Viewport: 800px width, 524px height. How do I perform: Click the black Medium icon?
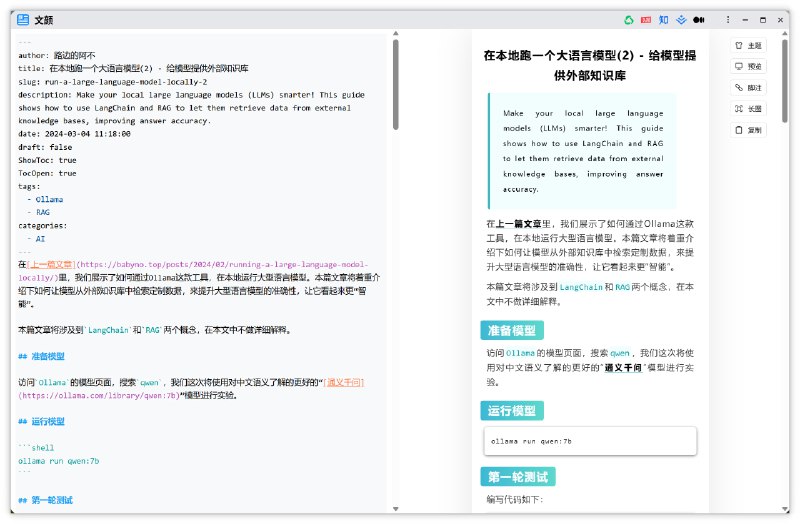pyautogui.click(x=700, y=19)
